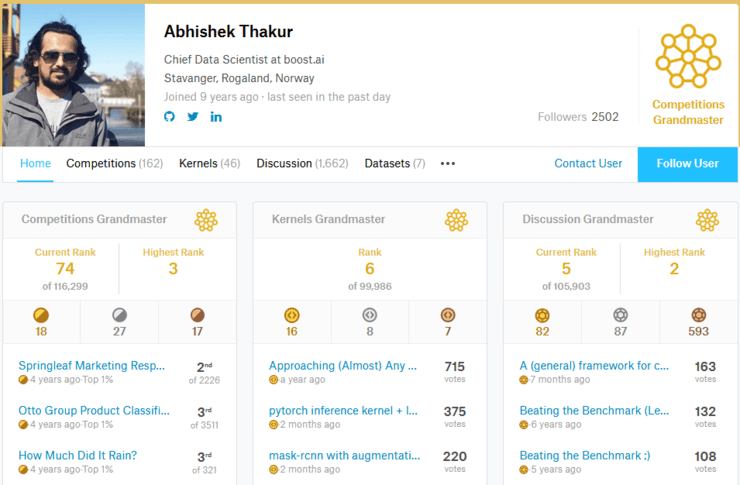
Task: Click the Kernels gold medal icon
Action: [x=292, y=315]
